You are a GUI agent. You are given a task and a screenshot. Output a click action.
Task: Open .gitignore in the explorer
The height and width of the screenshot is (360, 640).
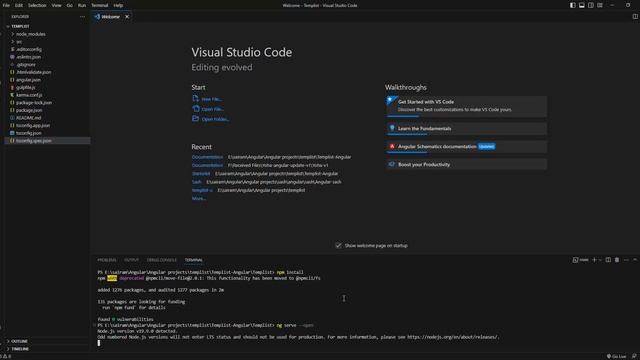26,64
